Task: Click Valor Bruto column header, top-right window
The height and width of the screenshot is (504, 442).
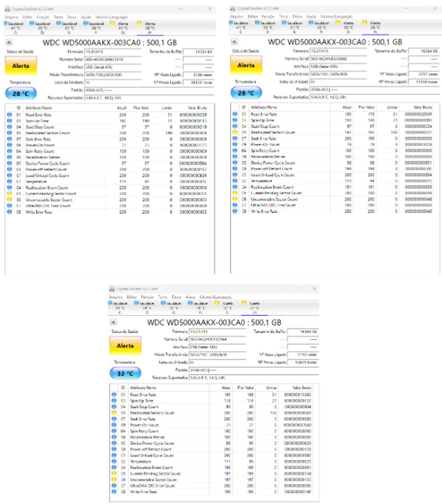Action: click(422, 107)
